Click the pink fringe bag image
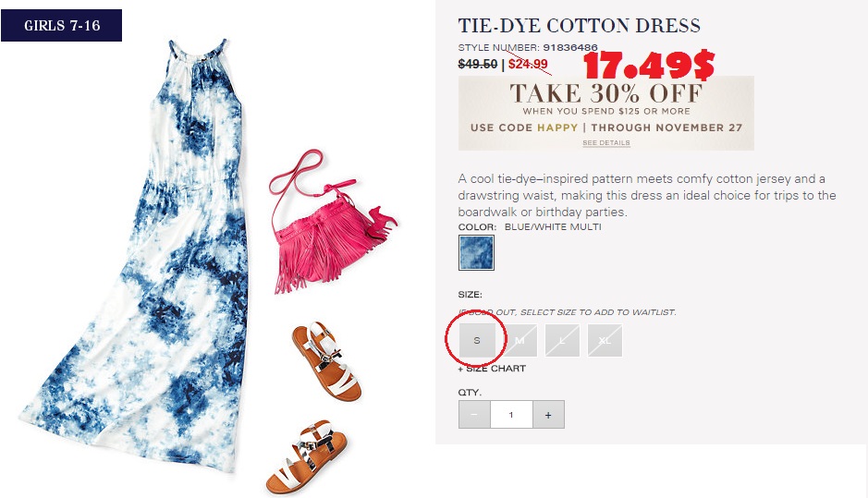Image resolution: width=868 pixels, height=498 pixels. pos(330,223)
